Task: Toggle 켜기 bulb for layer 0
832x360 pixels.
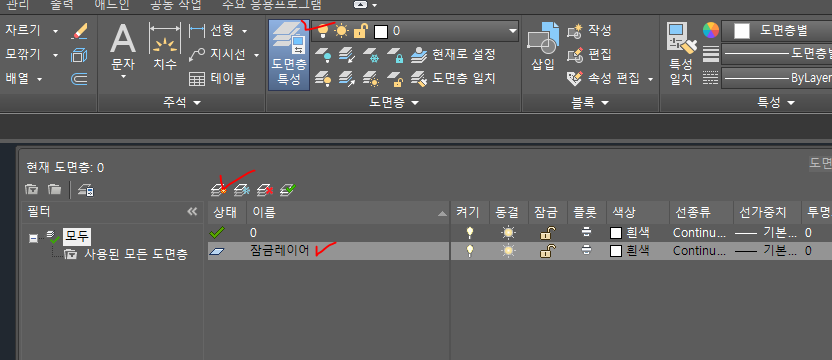Action: (x=469, y=233)
